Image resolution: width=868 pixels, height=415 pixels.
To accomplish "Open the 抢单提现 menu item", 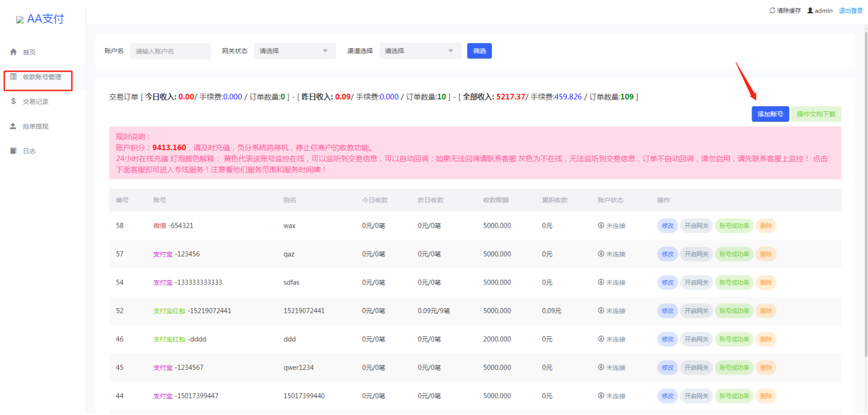I will 35,127.
